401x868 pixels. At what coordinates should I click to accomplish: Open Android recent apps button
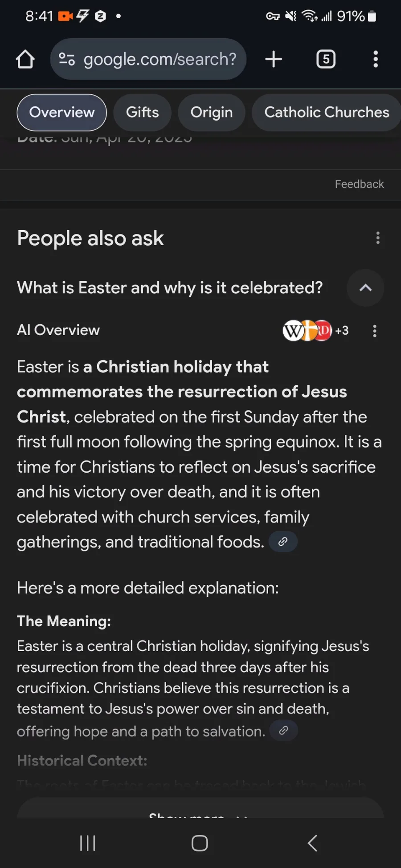[x=88, y=843]
